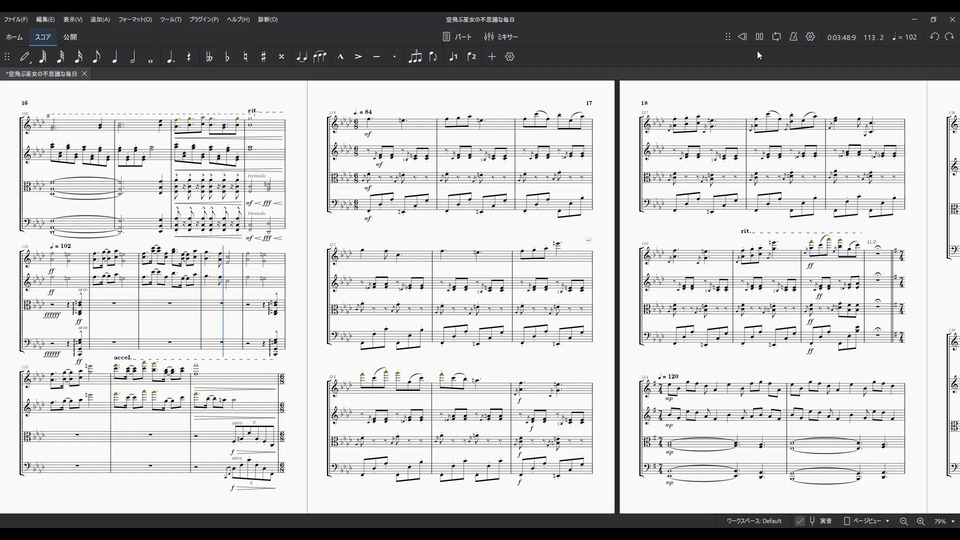This screenshot has width=960, height=540.
Task: Close the 空飛ぶ巫女の不思議な毎日 score tab
Action: (x=84, y=73)
